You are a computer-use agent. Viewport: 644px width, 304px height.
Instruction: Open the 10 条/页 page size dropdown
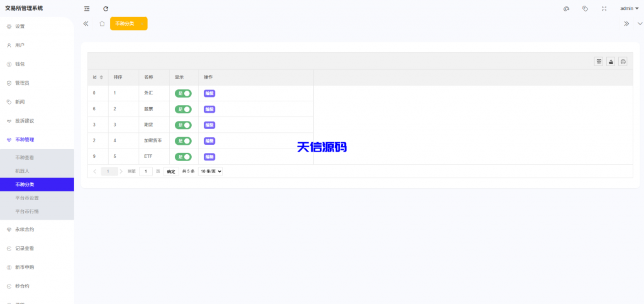click(210, 171)
